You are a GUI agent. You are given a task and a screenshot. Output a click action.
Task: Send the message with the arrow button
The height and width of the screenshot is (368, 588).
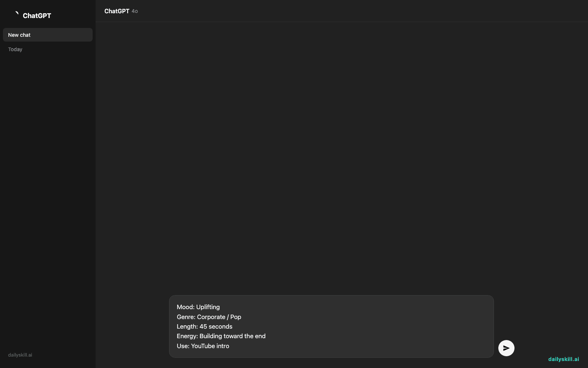point(506,348)
